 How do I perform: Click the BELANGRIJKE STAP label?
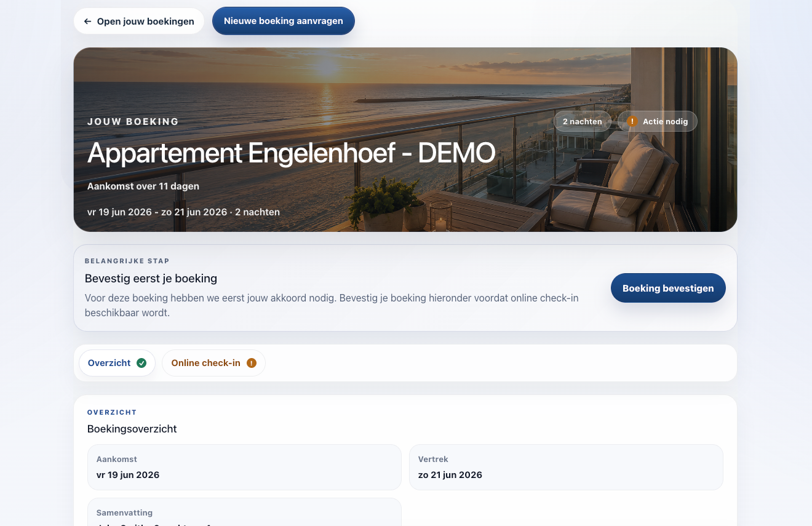point(127,261)
